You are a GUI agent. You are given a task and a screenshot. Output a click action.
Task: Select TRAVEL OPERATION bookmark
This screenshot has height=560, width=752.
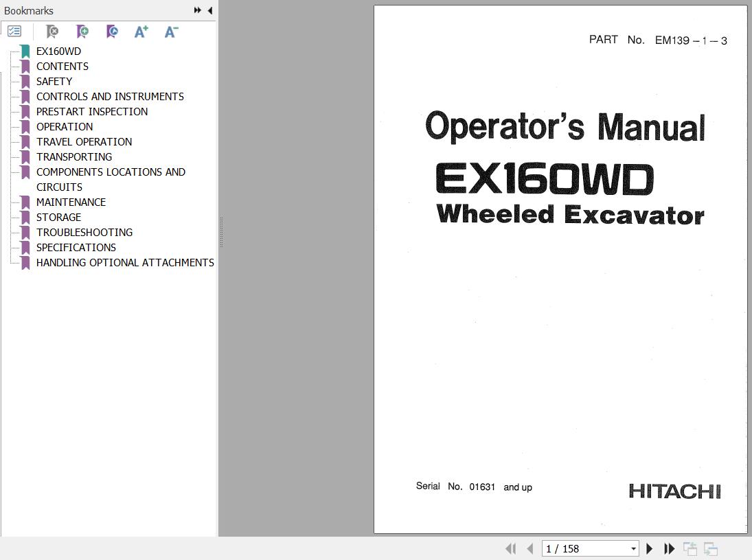coord(84,142)
